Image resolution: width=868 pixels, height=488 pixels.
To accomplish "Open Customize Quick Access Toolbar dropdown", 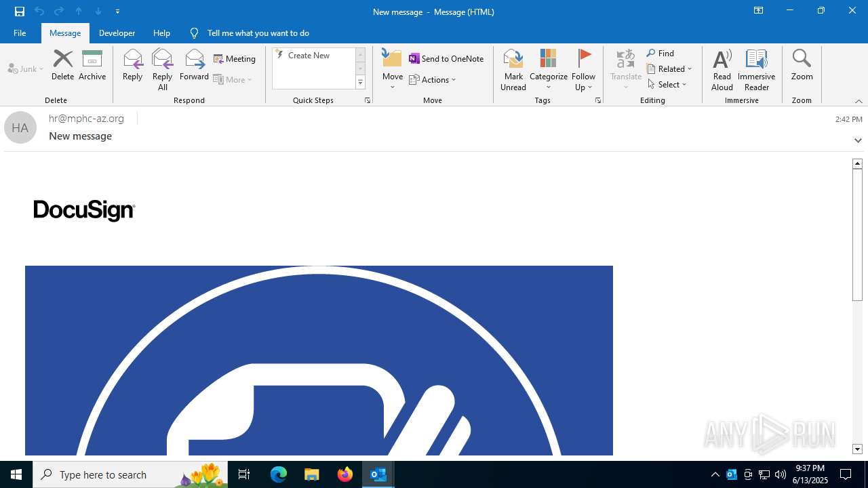I will coord(117,12).
